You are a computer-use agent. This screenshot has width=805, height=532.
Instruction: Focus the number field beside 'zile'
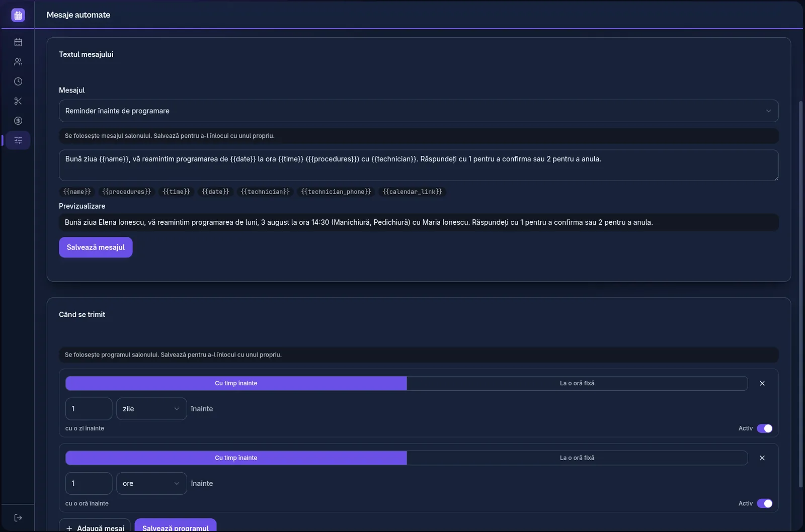pyautogui.click(x=89, y=409)
